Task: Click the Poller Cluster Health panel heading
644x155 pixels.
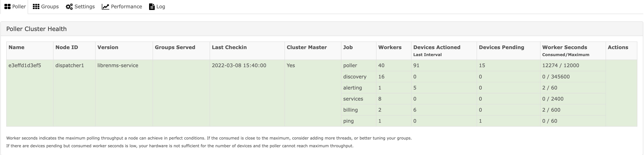Action: [x=37, y=29]
